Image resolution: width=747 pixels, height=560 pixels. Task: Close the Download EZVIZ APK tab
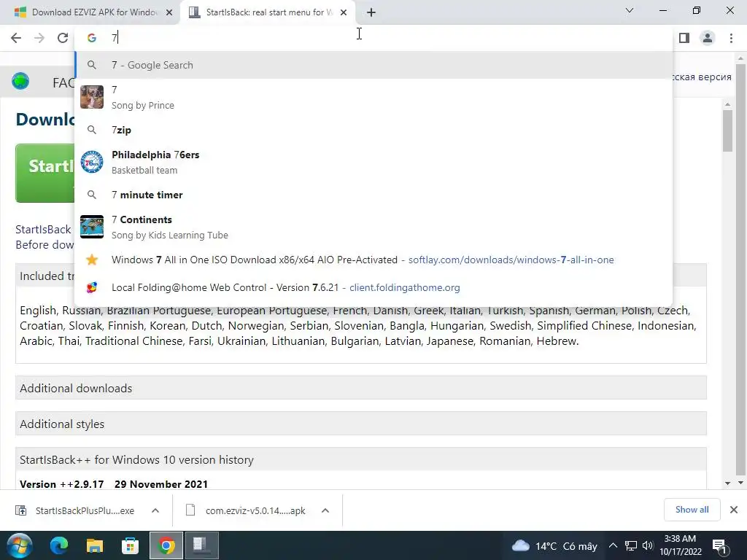[169, 12]
